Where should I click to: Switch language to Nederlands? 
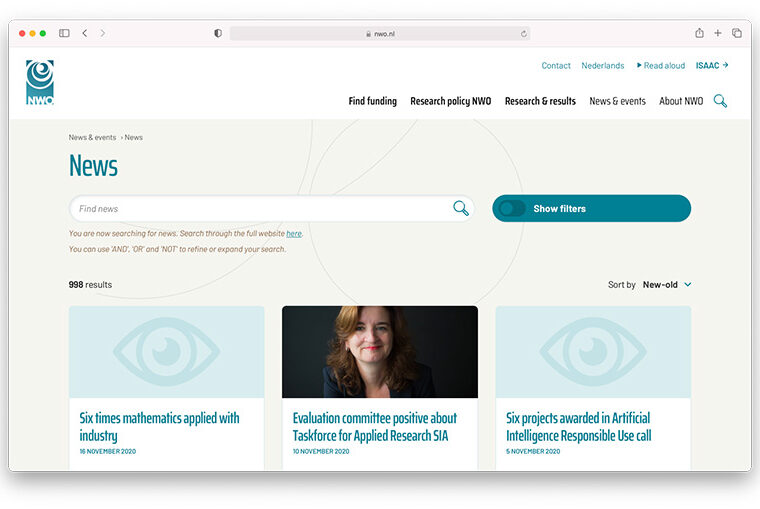[603, 66]
